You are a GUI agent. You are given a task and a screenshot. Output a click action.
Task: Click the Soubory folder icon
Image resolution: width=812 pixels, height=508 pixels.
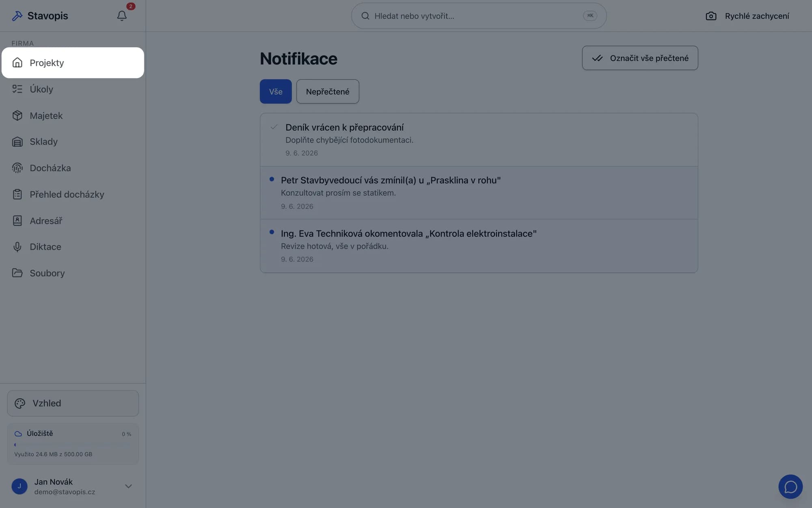tap(17, 273)
